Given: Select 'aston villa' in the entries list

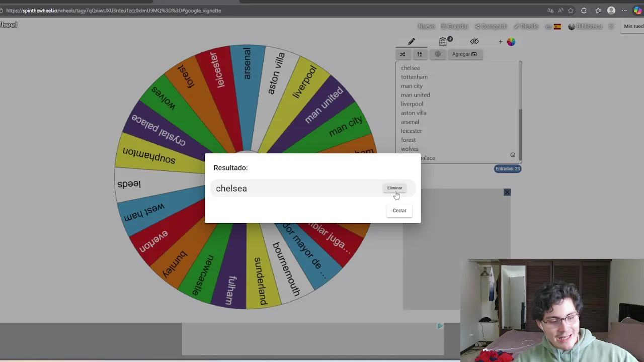Looking at the screenshot, I should 414,113.
